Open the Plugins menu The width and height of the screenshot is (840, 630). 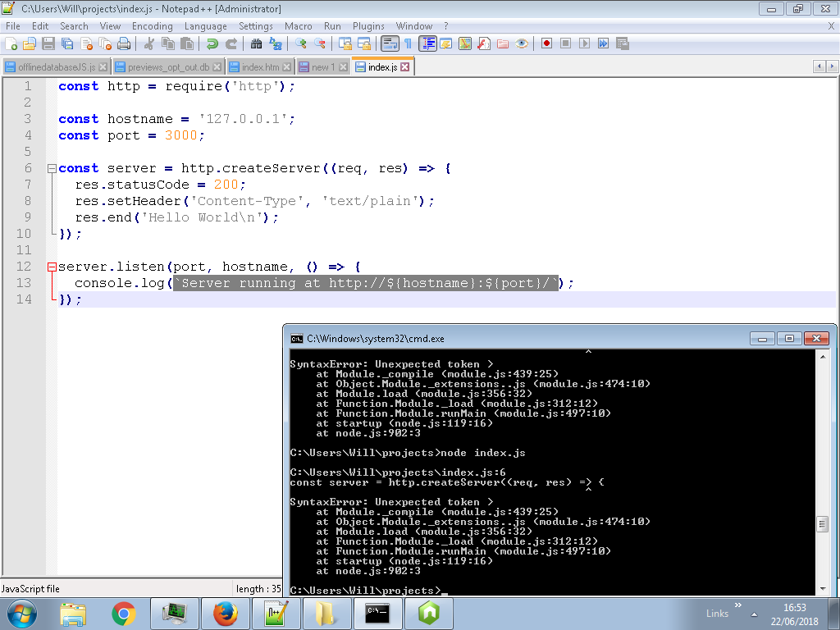click(368, 26)
